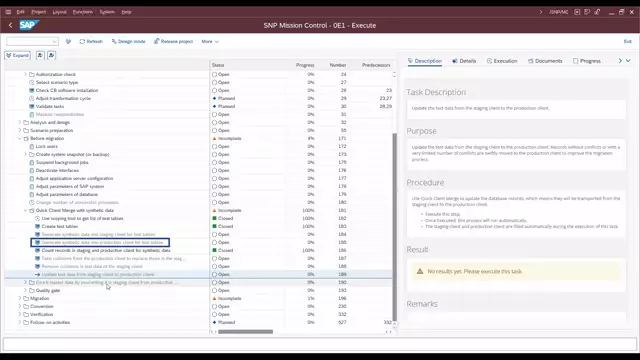Viewport: 640px width, 360px height.
Task: Click the Create test tables task icon
Action: click(37, 226)
